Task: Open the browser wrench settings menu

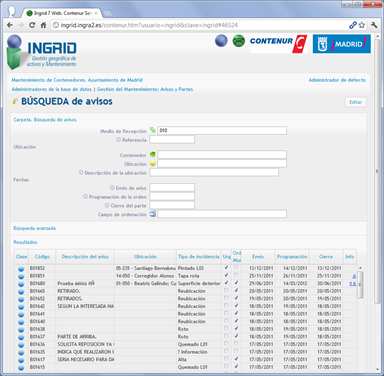Action: (x=374, y=25)
